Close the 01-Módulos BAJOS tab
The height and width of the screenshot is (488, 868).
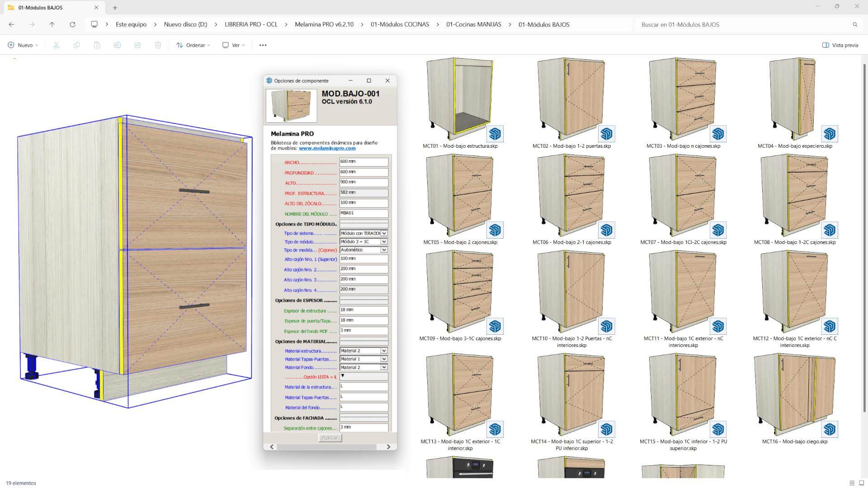(96, 8)
